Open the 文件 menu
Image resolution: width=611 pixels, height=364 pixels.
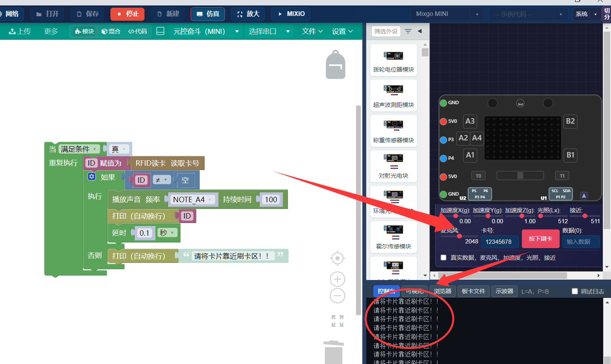pos(312,31)
